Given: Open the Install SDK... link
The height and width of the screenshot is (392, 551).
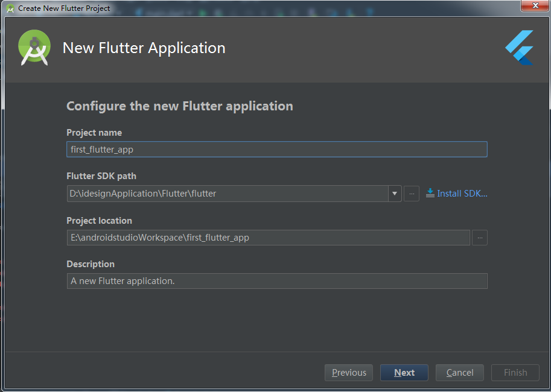Looking at the screenshot, I should tap(462, 194).
